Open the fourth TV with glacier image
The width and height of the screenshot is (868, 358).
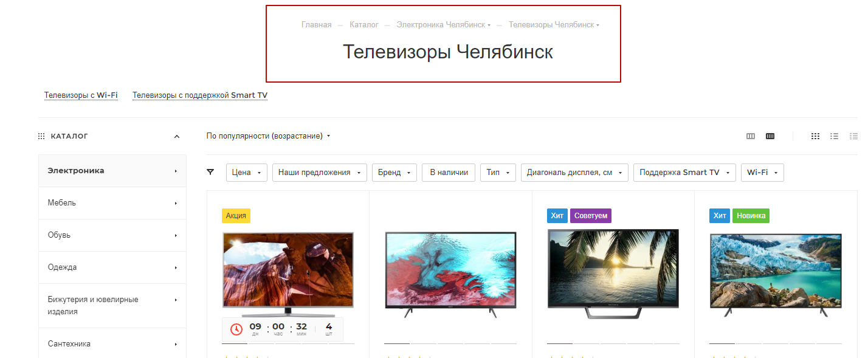(776, 275)
